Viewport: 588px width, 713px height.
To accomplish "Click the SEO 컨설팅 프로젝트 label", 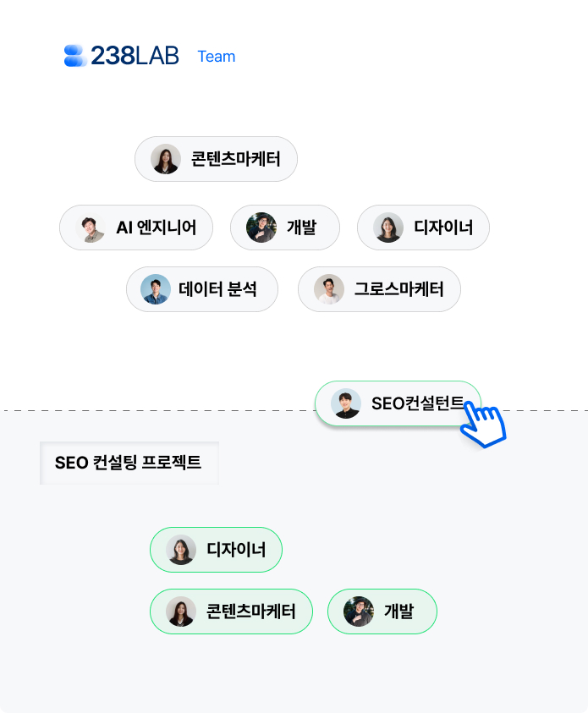I will pyautogui.click(x=129, y=463).
